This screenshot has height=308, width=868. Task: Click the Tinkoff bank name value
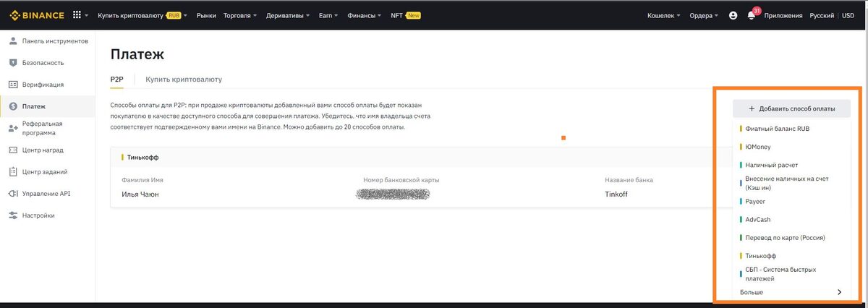pyautogui.click(x=617, y=194)
